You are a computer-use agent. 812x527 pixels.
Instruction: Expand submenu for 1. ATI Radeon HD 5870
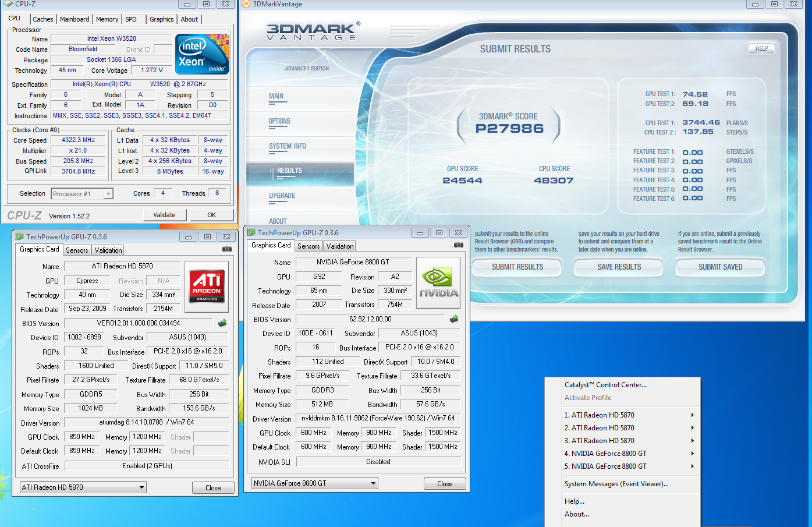(x=693, y=415)
